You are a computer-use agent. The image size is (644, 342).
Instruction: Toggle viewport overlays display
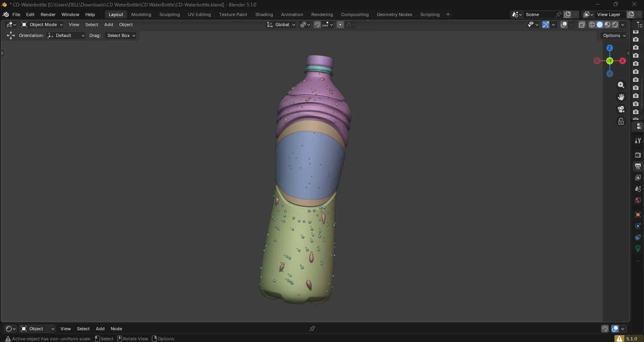[564, 25]
